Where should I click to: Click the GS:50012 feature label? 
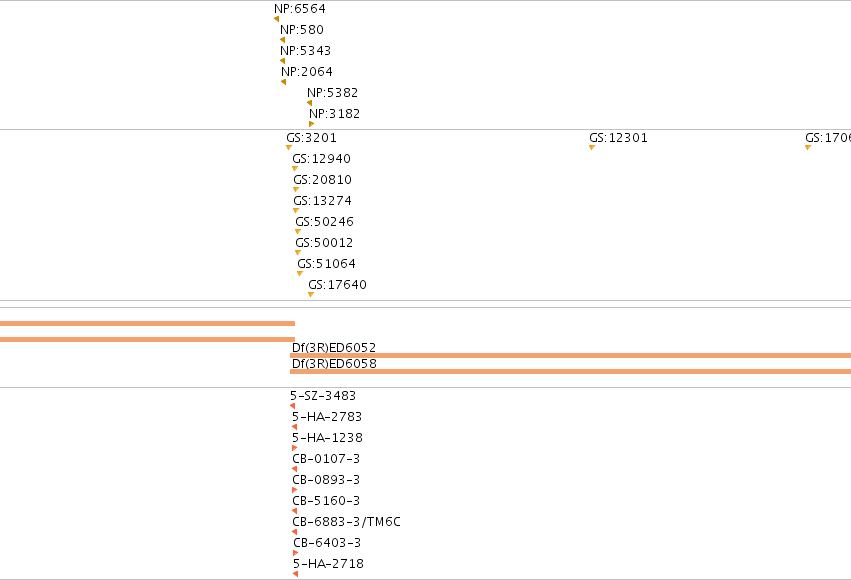[x=324, y=243]
